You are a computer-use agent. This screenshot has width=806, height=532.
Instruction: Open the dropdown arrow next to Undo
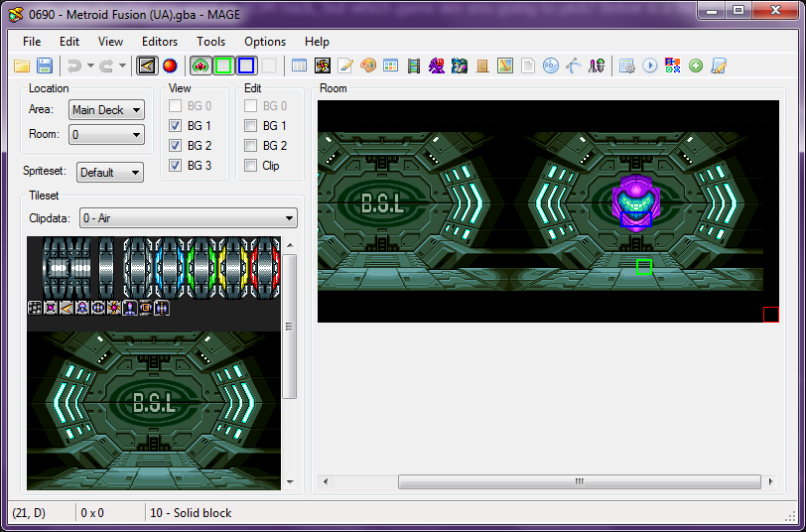(x=90, y=66)
